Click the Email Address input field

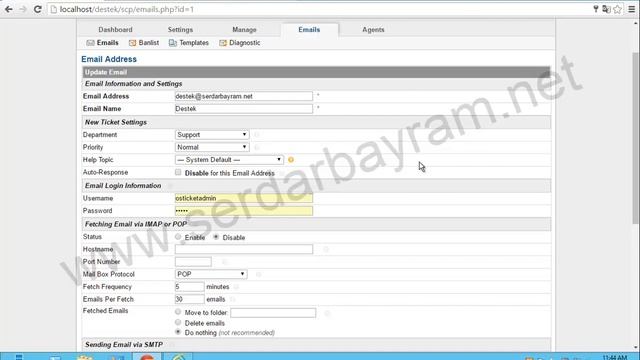pyautogui.click(x=244, y=96)
